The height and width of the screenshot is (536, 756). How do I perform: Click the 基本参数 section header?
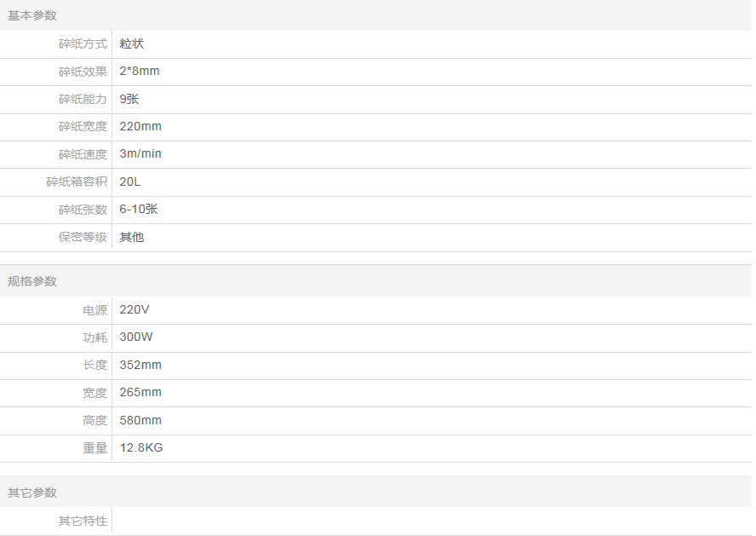pyautogui.click(x=32, y=15)
